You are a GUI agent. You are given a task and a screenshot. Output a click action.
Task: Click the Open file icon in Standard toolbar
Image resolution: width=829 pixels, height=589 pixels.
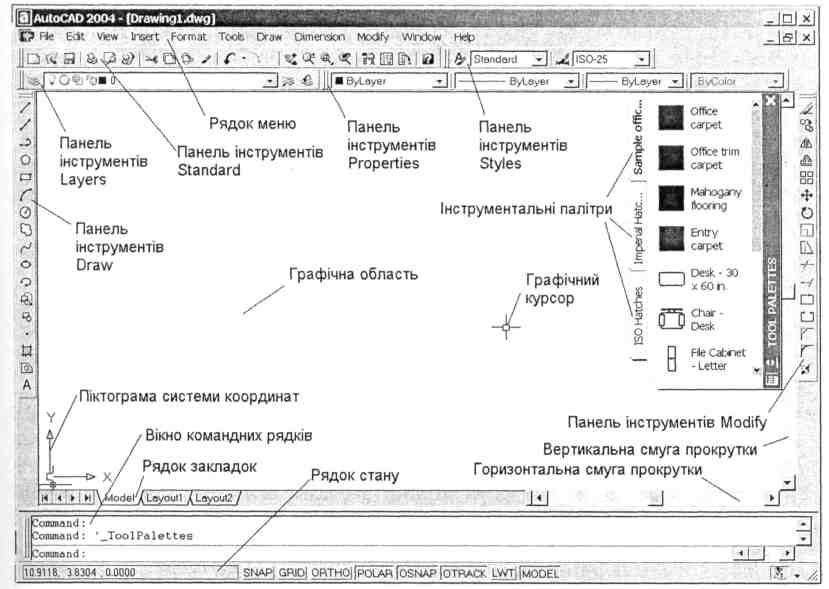pos(51,59)
